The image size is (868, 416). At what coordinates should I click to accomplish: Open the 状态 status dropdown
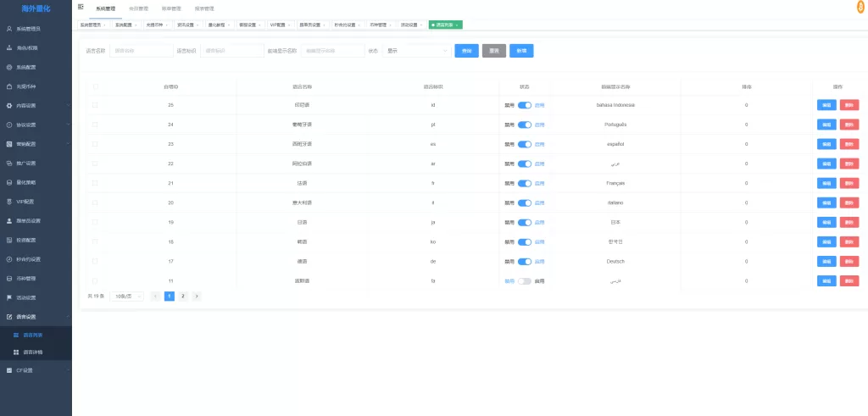click(417, 51)
